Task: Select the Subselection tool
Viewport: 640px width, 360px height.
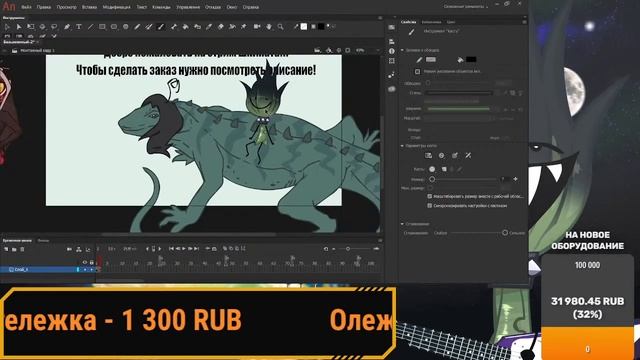Action: pyautogui.click(x=19, y=27)
